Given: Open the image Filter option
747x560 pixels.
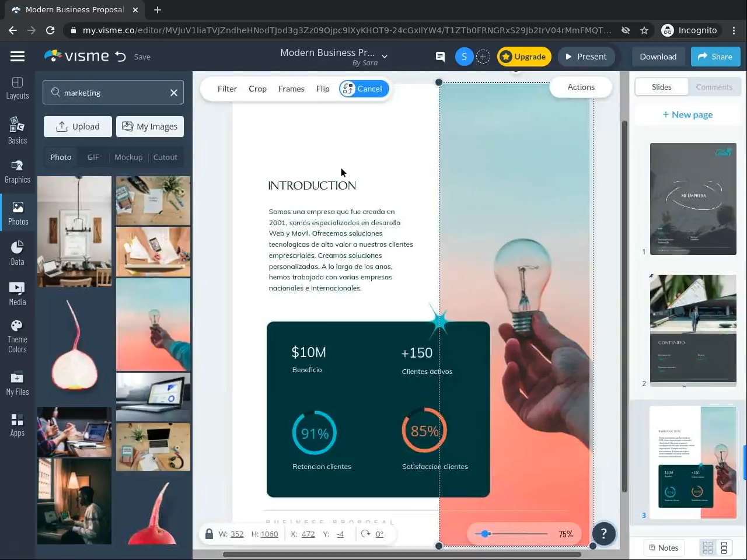Looking at the screenshot, I should [x=227, y=89].
